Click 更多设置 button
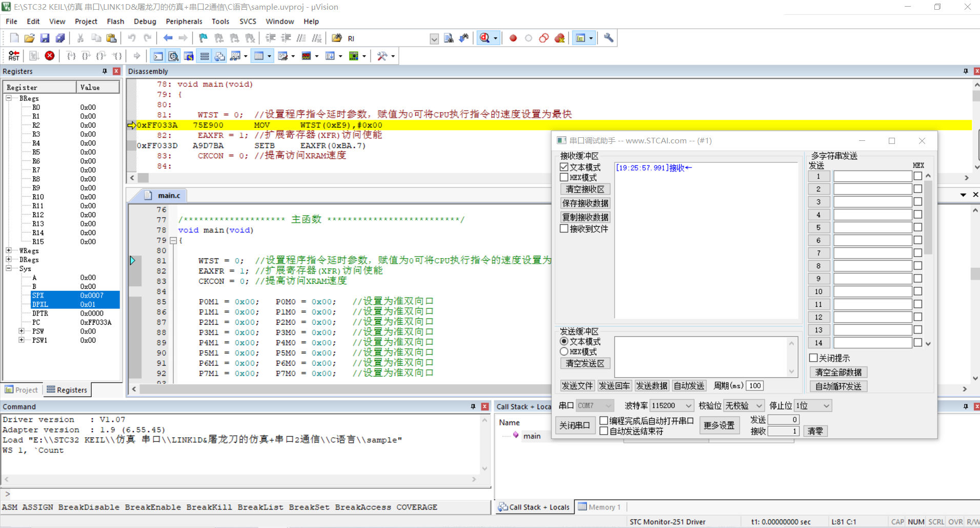The height and width of the screenshot is (528, 980). pos(719,425)
